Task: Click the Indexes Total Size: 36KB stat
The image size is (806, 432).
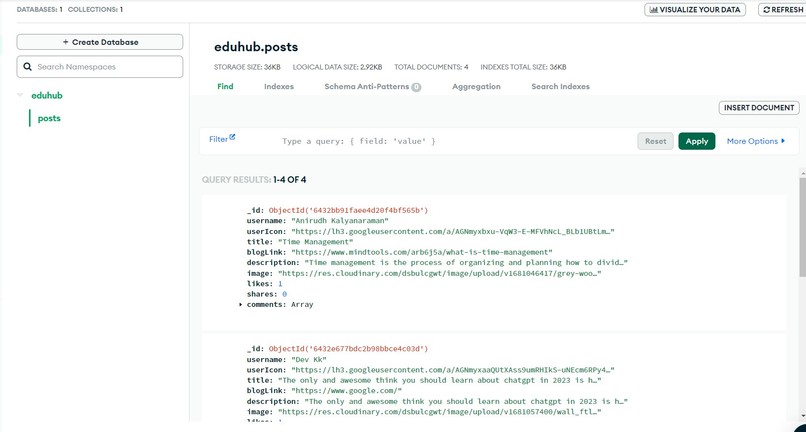Action: coord(523,67)
